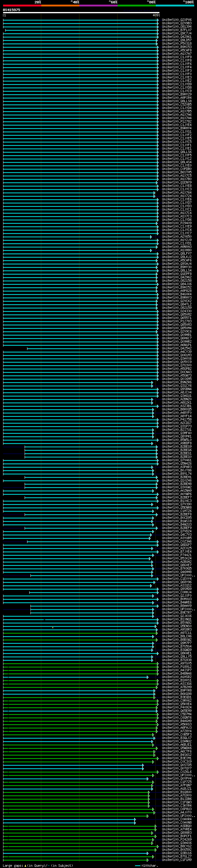Image resolution: width=197 pixels, height=868 pixels.
Task: Select hit UniRef100_P12782
Action: [177, 121]
